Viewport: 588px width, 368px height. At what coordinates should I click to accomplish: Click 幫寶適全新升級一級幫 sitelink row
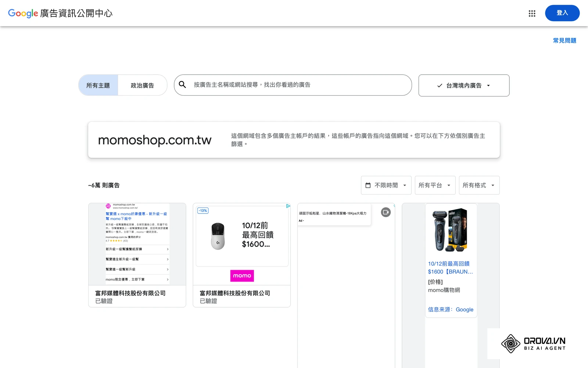[x=137, y=259]
